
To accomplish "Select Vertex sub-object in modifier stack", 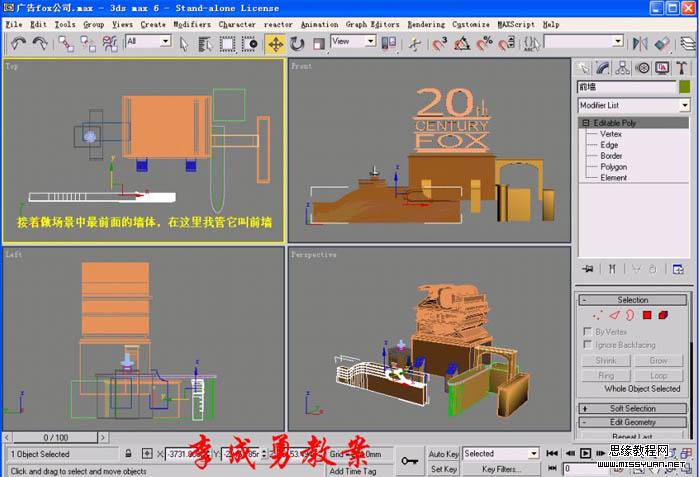I will tap(611, 134).
